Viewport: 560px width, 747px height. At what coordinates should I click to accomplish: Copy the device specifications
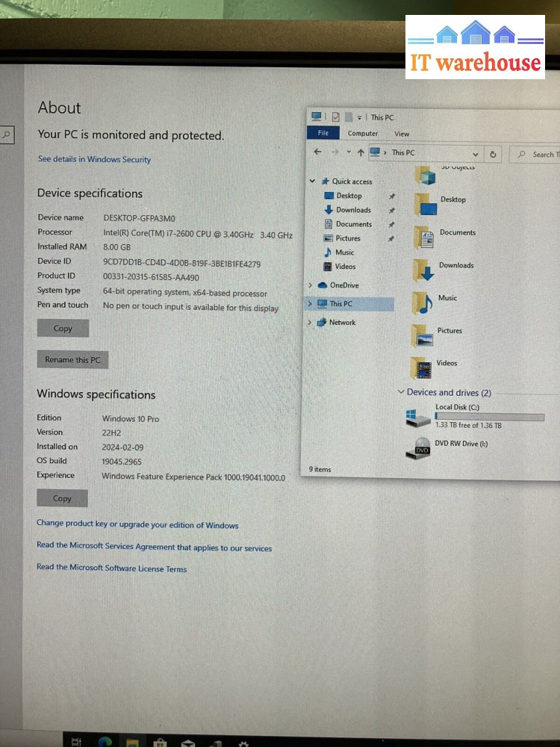coord(63,328)
